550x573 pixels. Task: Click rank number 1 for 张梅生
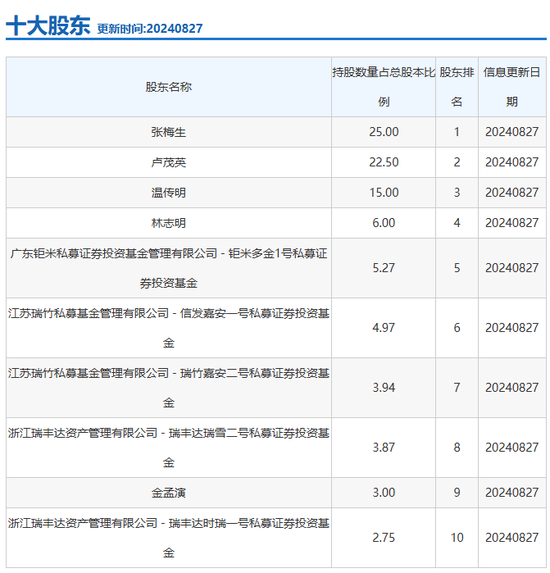tap(457, 132)
